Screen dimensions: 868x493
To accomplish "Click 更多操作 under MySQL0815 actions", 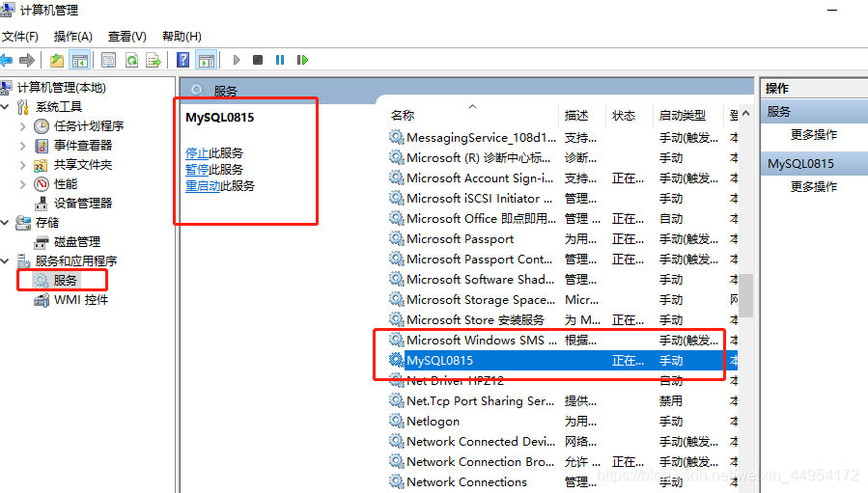I will 814,186.
